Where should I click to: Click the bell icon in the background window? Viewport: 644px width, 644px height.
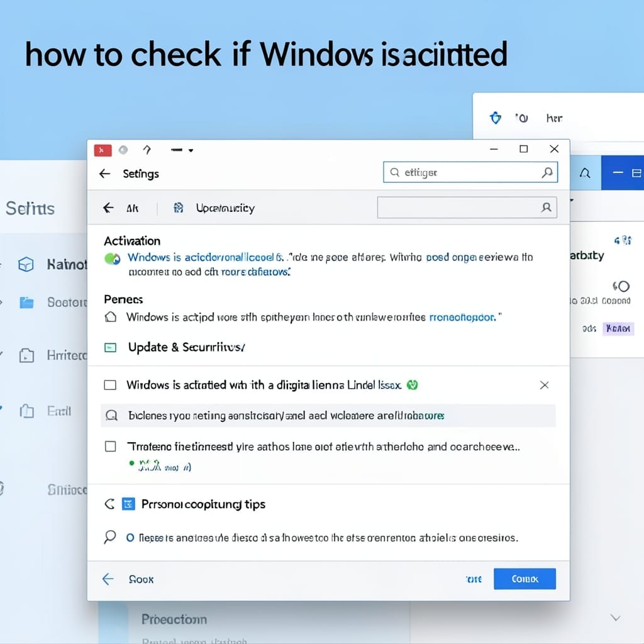pos(585,173)
